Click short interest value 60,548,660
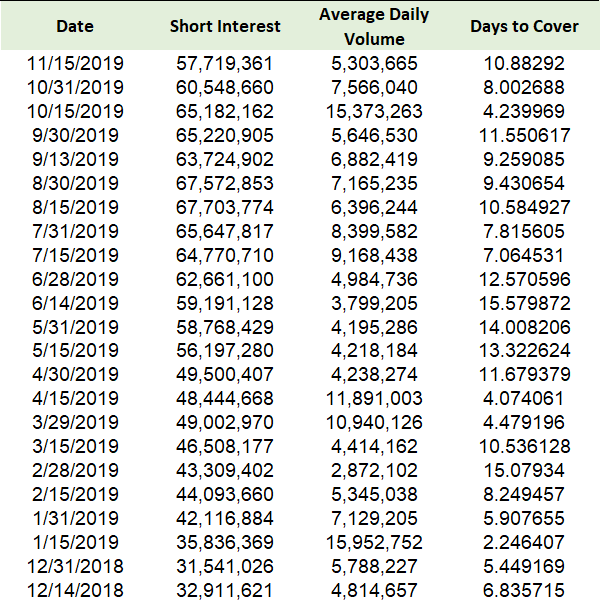 pyautogui.click(x=225, y=88)
